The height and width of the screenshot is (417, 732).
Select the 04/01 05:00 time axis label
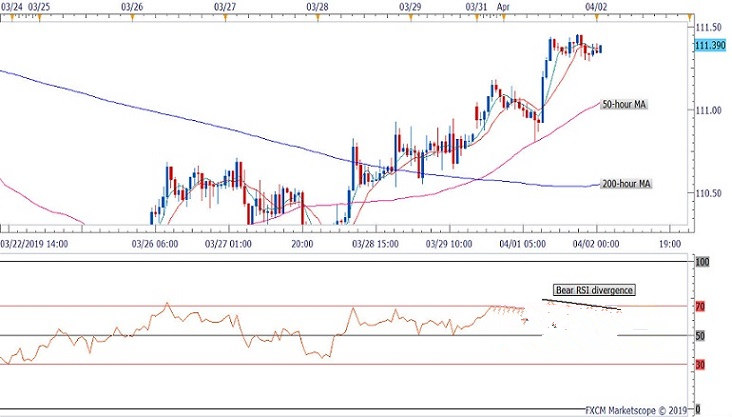point(520,242)
